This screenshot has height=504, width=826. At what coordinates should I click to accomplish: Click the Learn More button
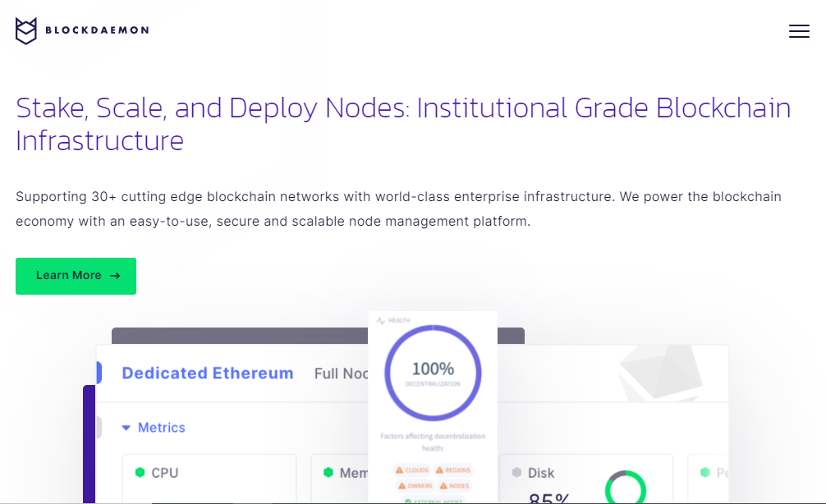click(x=76, y=276)
